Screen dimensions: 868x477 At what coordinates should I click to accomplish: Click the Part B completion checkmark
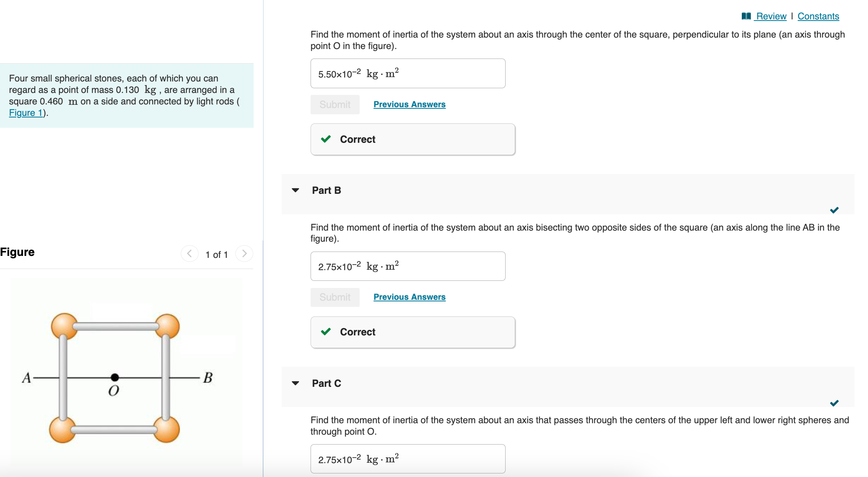coord(834,210)
